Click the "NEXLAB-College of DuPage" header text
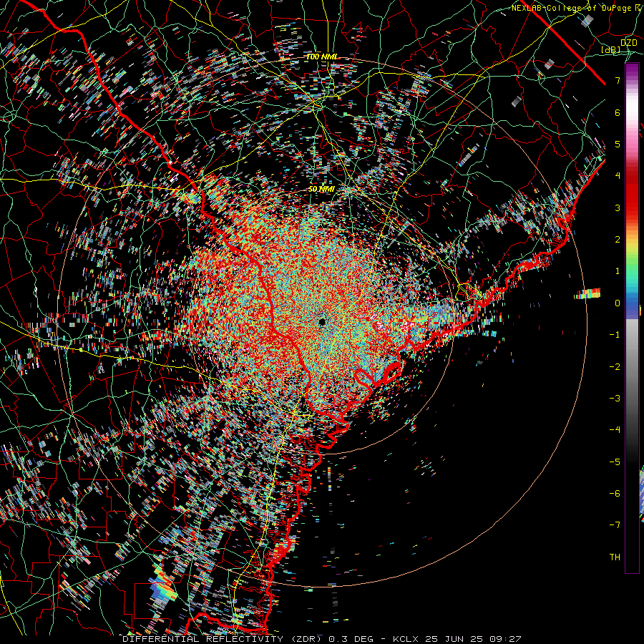The height and width of the screenshot is (644, 644). pos(572,8)
